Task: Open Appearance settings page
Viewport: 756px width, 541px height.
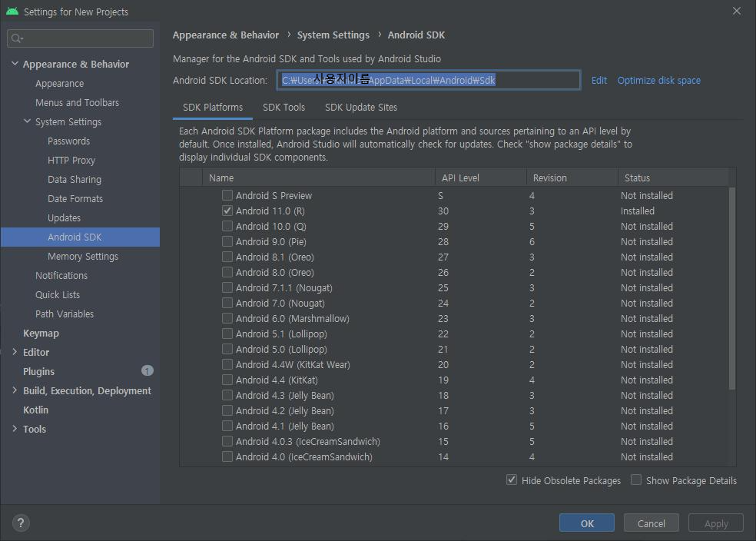Action: 59,84
